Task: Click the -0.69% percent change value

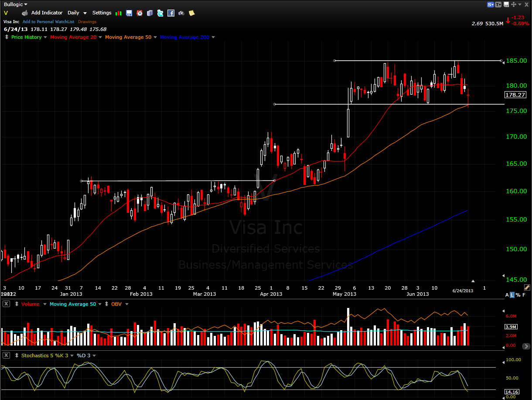Action: [520, 24]
